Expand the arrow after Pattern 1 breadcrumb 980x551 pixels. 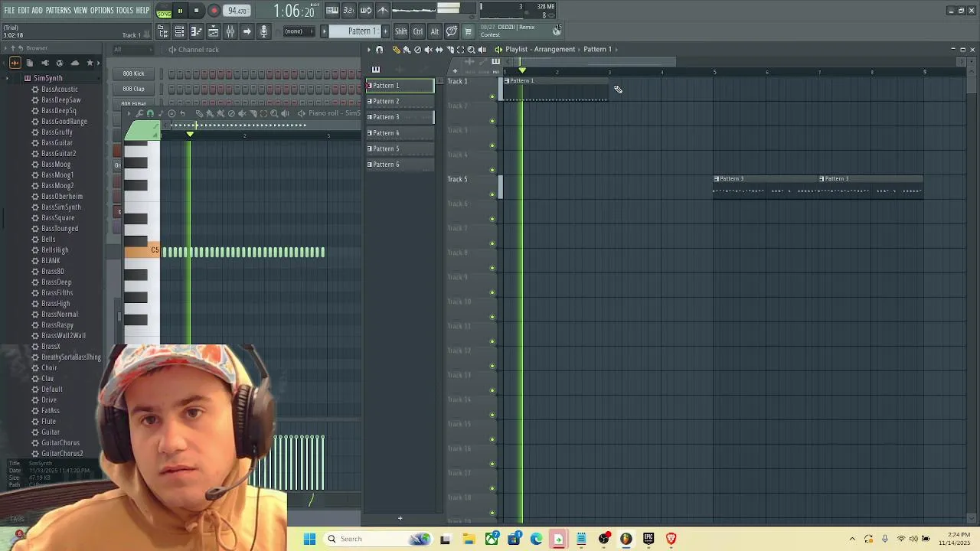coord(617,49)
